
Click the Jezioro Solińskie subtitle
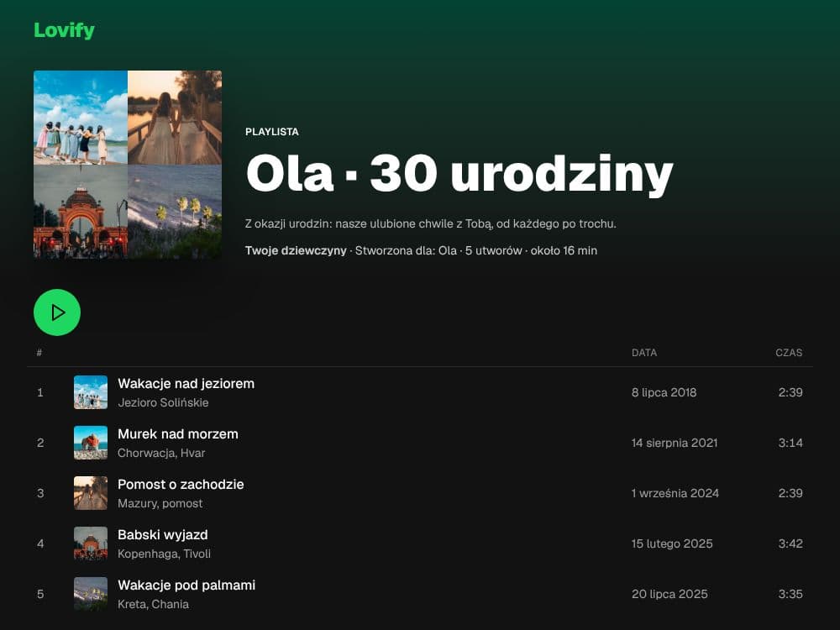[x=163, y=402]
